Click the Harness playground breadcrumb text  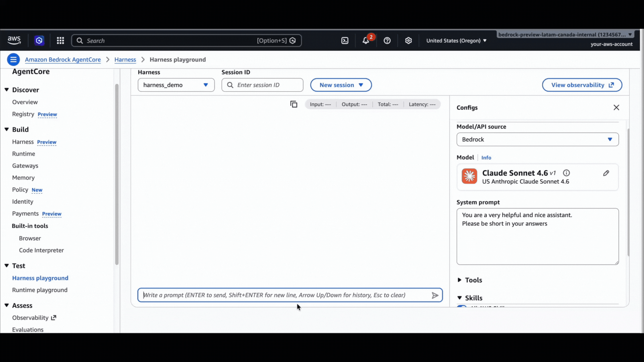(x=178, y=60)
